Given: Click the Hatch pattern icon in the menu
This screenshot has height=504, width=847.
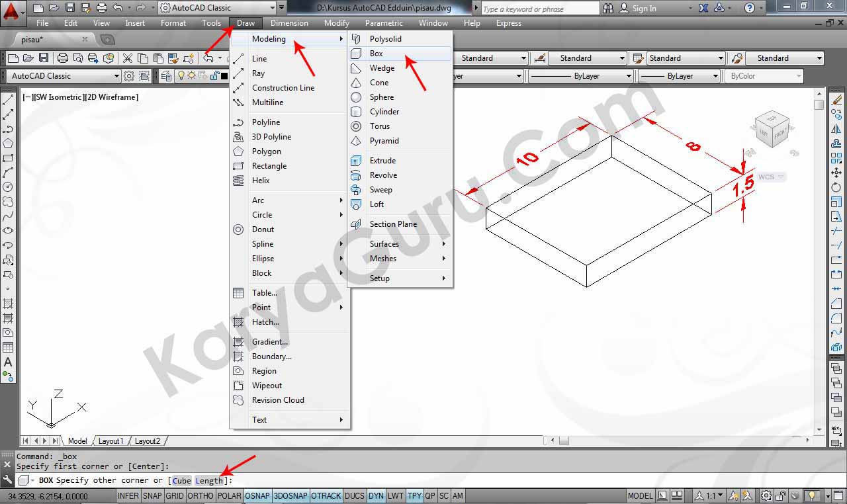Looking at the screenshot, I should click(238, 322).
